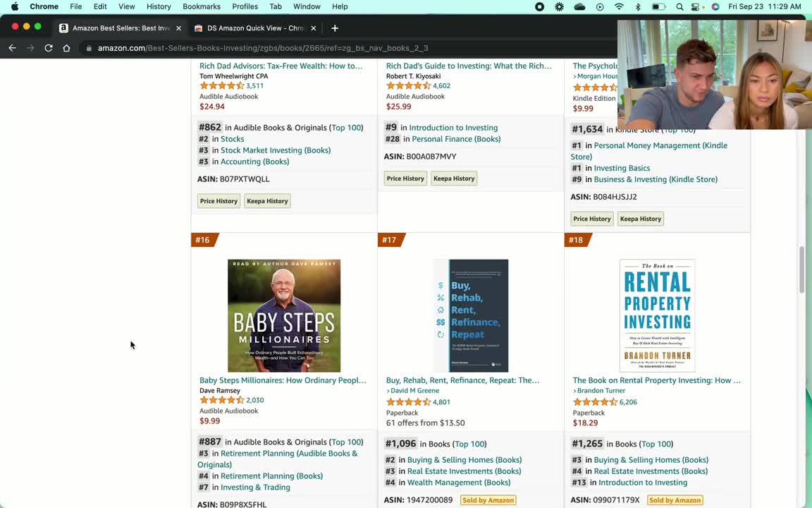Click the Bluetooth menu bar icon

click(x=638, y=6)
